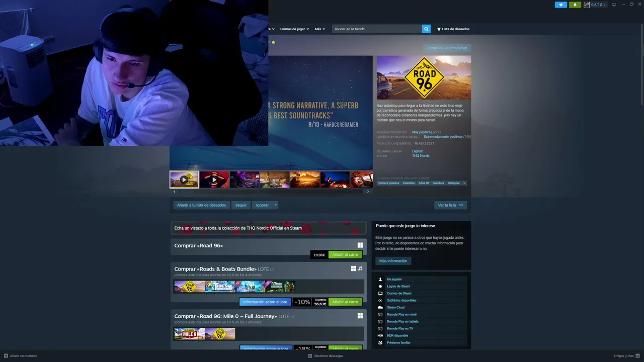Click Windows icon on Roads & Boats Bundle

354,268
